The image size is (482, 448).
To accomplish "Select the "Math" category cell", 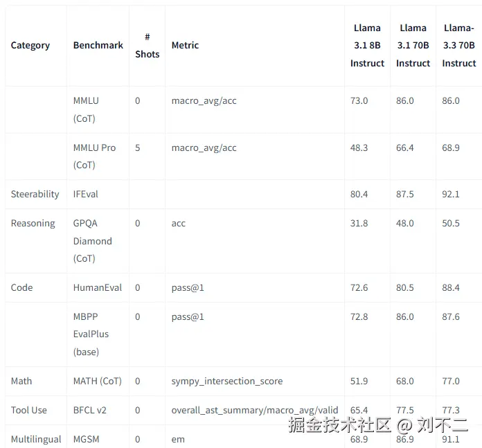I will 21,382.
